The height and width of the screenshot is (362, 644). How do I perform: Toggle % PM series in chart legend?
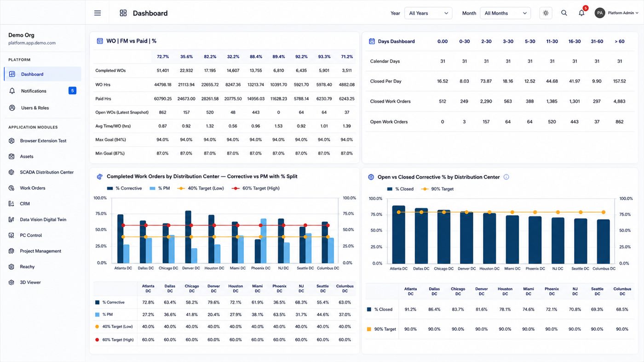(x=160, y=188)
